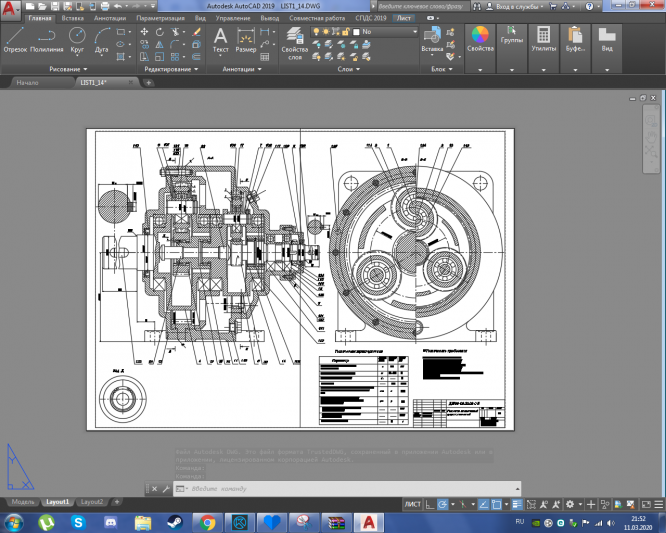Activate the Текст annotation tool
666x533 pixels.
[x=220, y=39]
